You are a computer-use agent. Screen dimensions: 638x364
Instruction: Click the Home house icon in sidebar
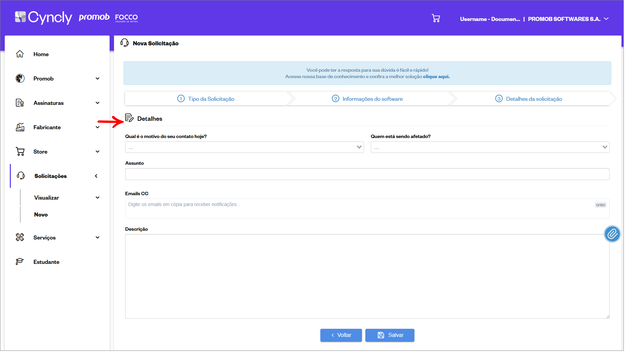pyautogui.click(x=20, y=54)
